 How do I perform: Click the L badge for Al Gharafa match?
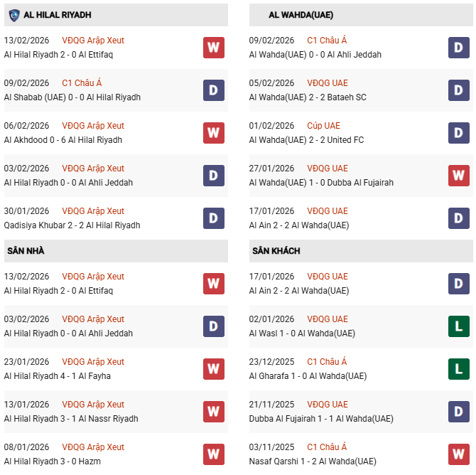click(459, 369)
